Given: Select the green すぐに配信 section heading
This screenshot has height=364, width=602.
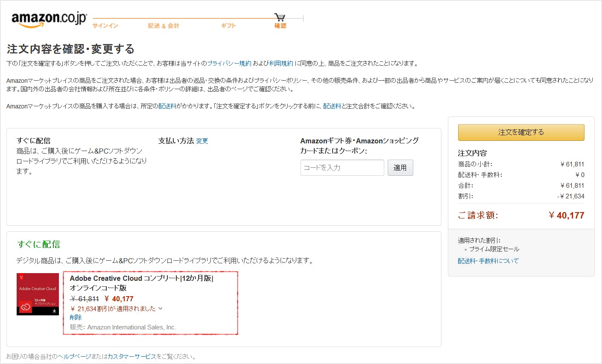Looking at the screenshot, I should click(39, 244).
